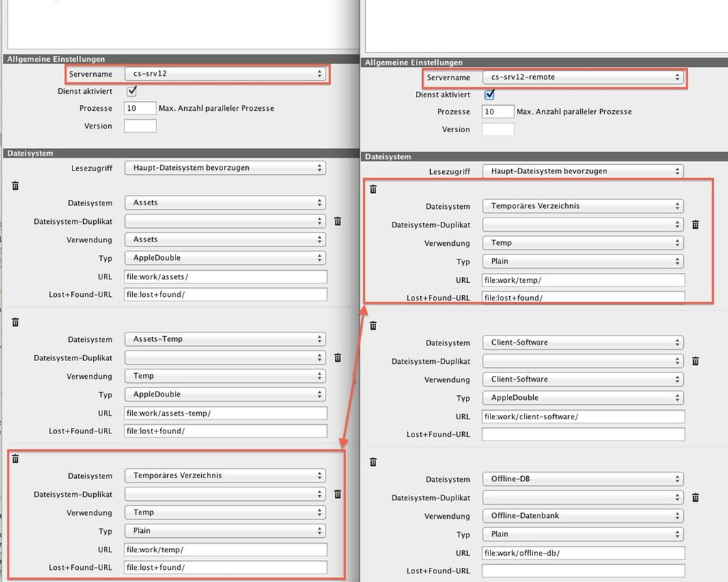Viewport: 728px width, 582px height.
Task: Click the Prozesse field in cs-srv12-remote panel
Action: (x=498, y=112)
